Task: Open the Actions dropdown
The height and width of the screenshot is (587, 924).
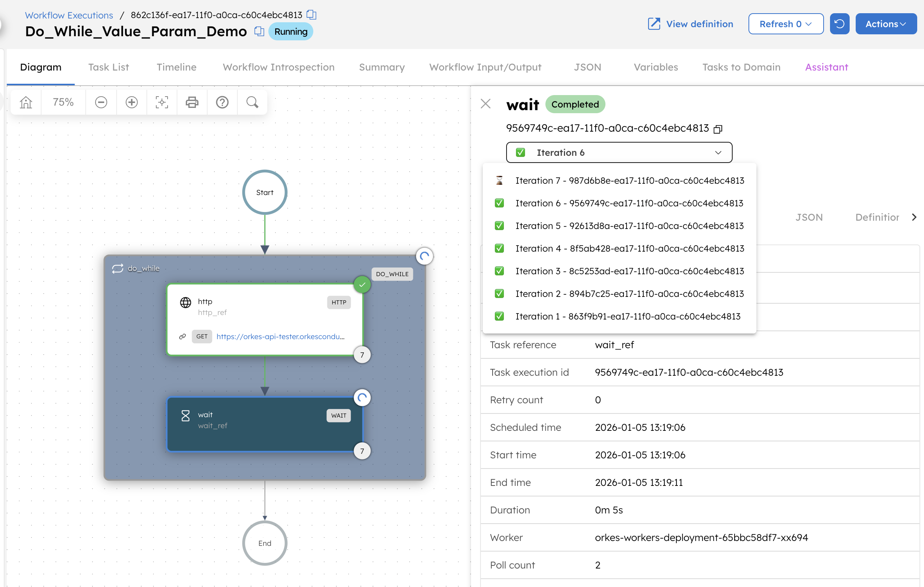Action: [886, 23]
